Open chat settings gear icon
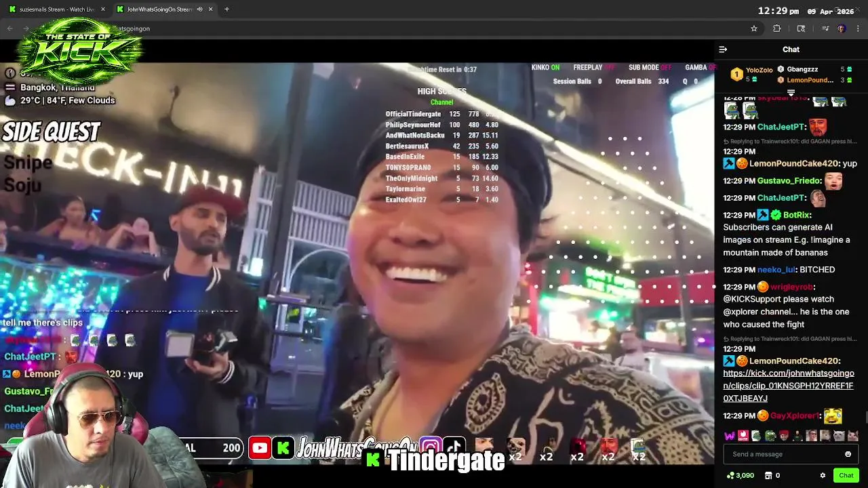The image size is (868, 488). [x=823, y=476]
